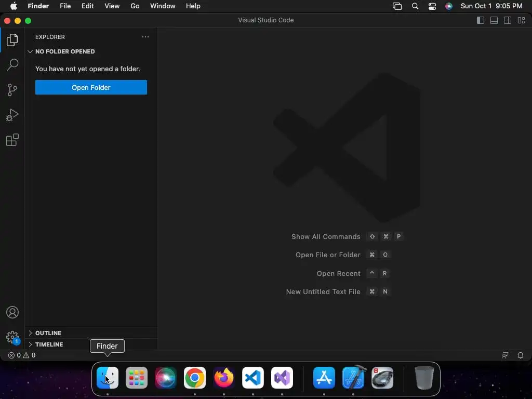
Task: Open the Manage gear icon
Action: [x=12, y=337]
